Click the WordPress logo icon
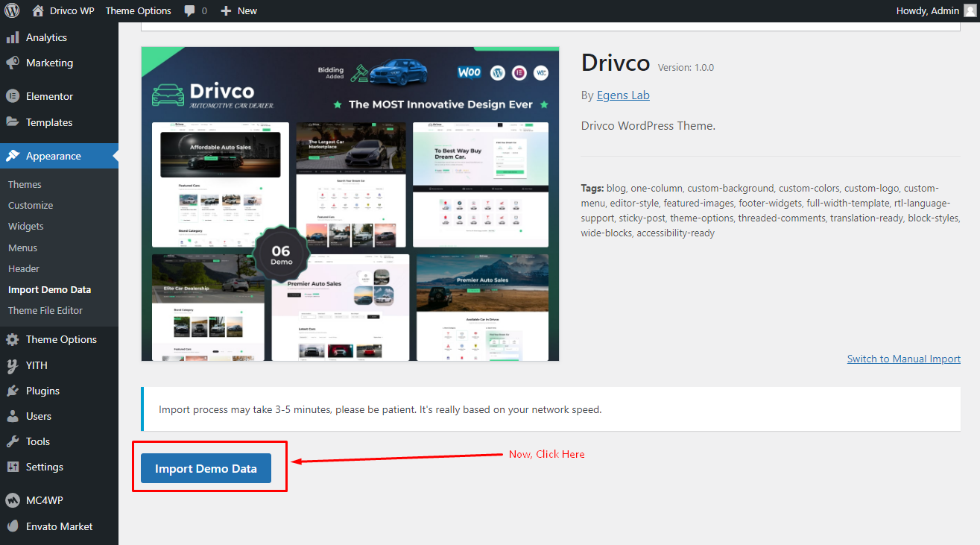This screenshot has height=545, width=980. click(12, 10)
